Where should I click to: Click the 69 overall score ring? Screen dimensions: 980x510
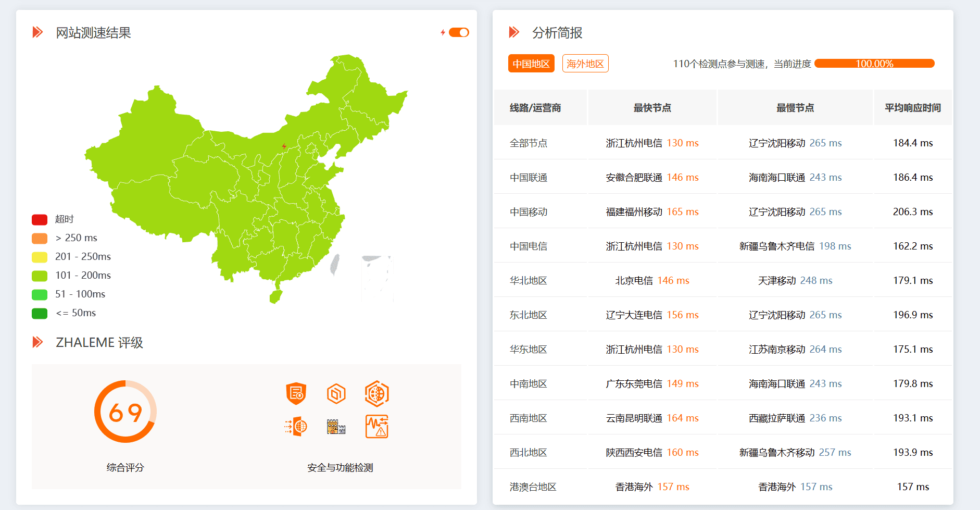(125, 412)
